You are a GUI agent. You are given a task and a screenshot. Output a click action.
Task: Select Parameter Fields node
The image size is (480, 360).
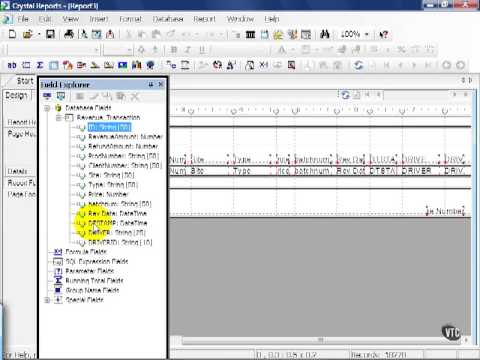tap(90, 271)
